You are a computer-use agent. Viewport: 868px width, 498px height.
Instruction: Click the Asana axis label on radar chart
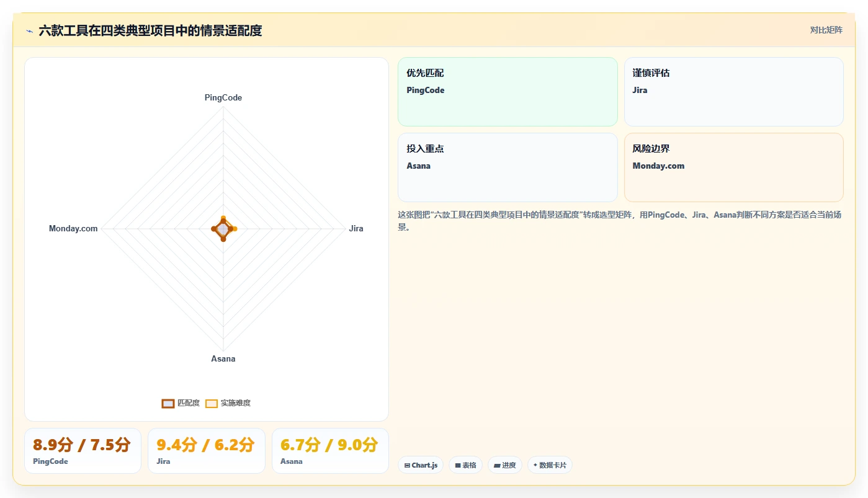(x=223, y=359)
